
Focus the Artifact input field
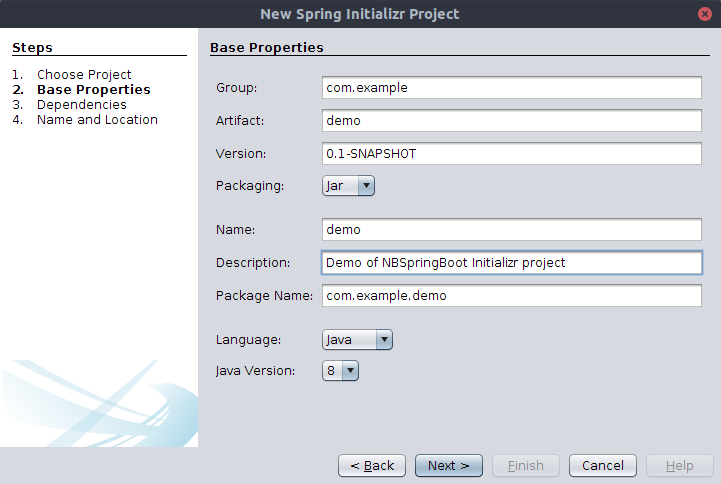pos(512,120)
